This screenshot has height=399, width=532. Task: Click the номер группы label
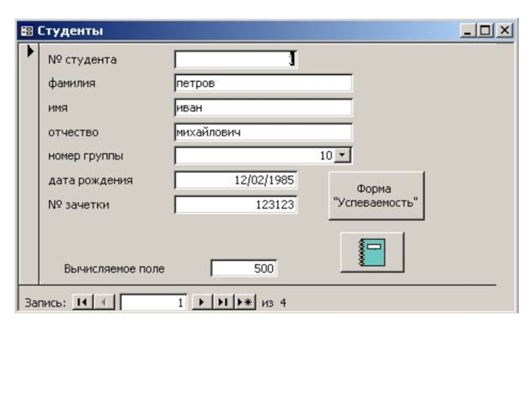tap(86, 156)
